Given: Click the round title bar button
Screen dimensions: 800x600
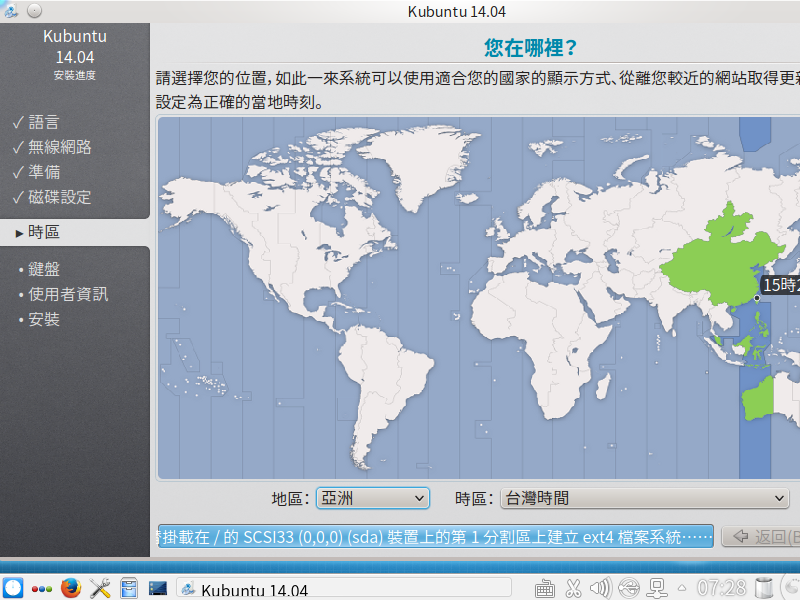Looking at the screenshot, I should click(x=35, y=11).
